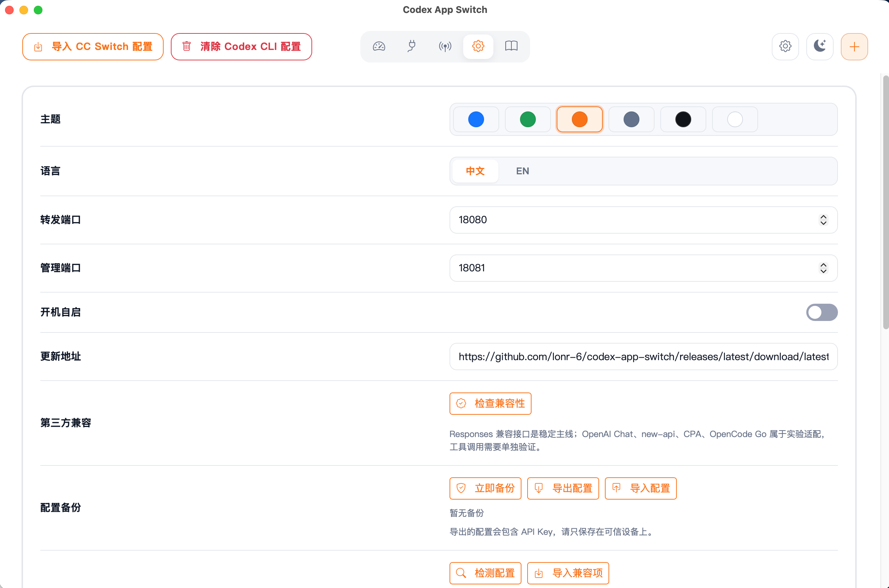Click the 转发端口 setting label
This screenshot has width=889, height=588.
click(x=60, y=220)
